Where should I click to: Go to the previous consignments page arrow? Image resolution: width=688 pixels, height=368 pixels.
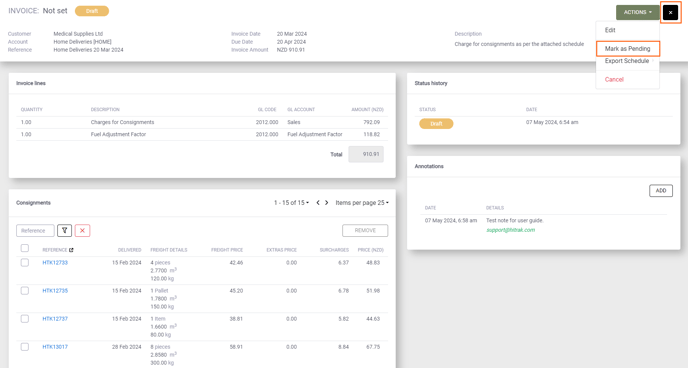[318, 203]
